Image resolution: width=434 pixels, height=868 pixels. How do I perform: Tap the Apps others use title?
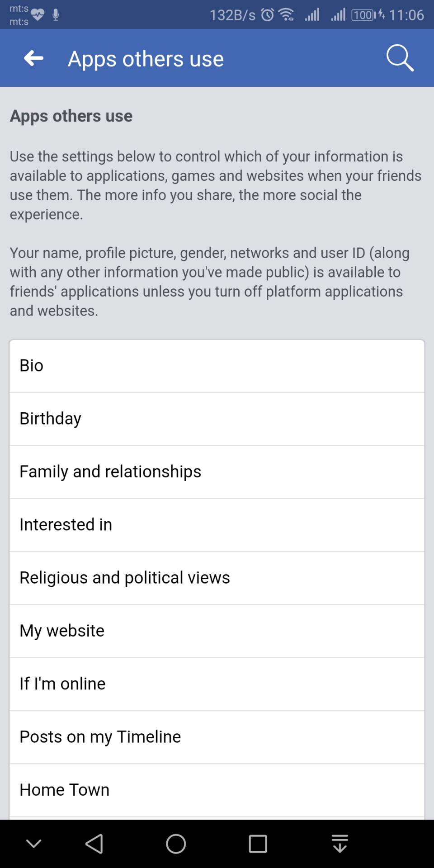[146, 59]
